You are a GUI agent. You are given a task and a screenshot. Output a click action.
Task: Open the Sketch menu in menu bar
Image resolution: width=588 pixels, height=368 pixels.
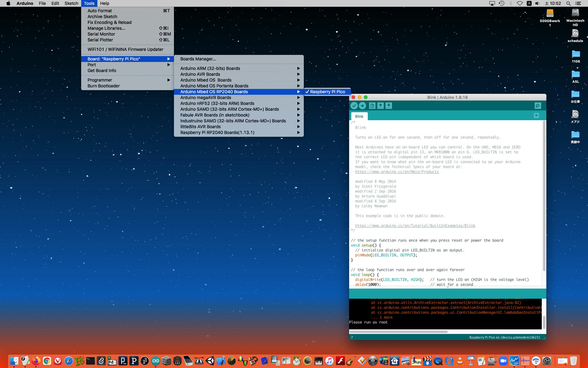point(71,3)
